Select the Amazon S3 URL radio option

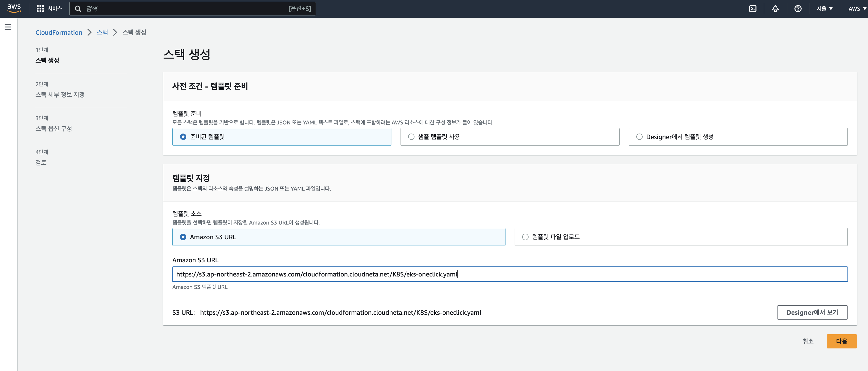pyautogui.click(x=183, y=237)
